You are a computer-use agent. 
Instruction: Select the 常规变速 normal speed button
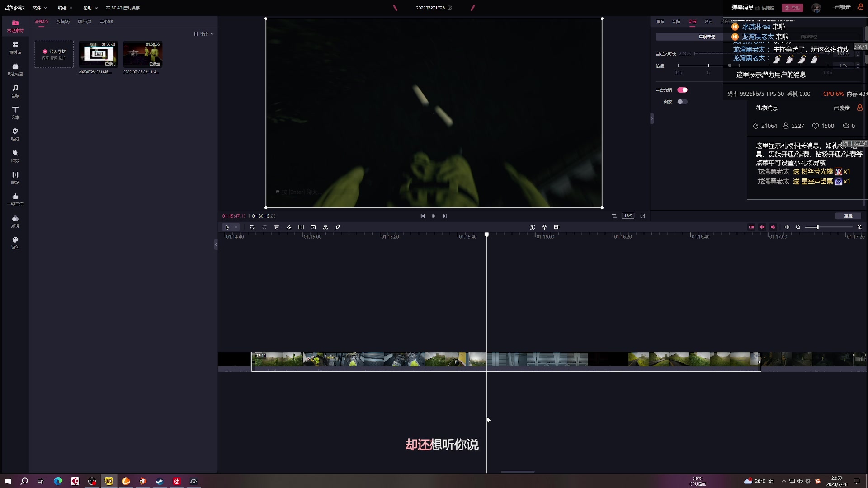[707, 37]
